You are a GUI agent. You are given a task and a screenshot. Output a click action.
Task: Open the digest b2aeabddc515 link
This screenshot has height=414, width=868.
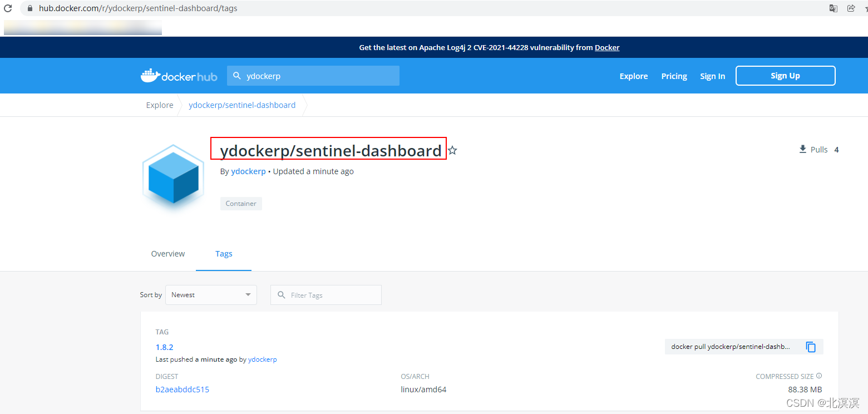(183, 390)
